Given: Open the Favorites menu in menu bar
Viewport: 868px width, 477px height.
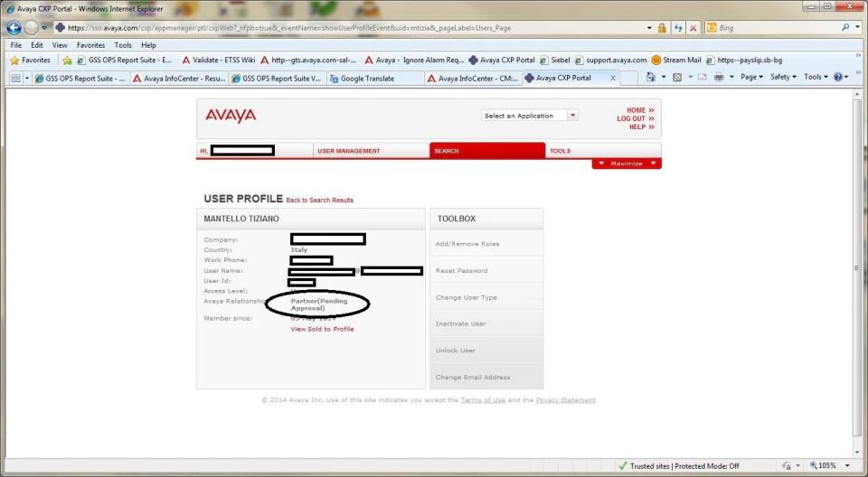Looking at the screenshot, I should (x=90, y=45).
